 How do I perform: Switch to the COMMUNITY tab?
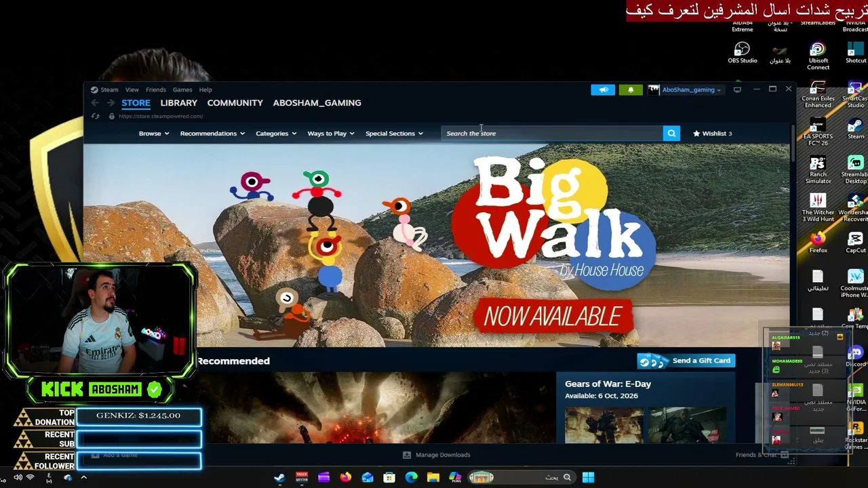pyautogui.click(x=235, y=103)
